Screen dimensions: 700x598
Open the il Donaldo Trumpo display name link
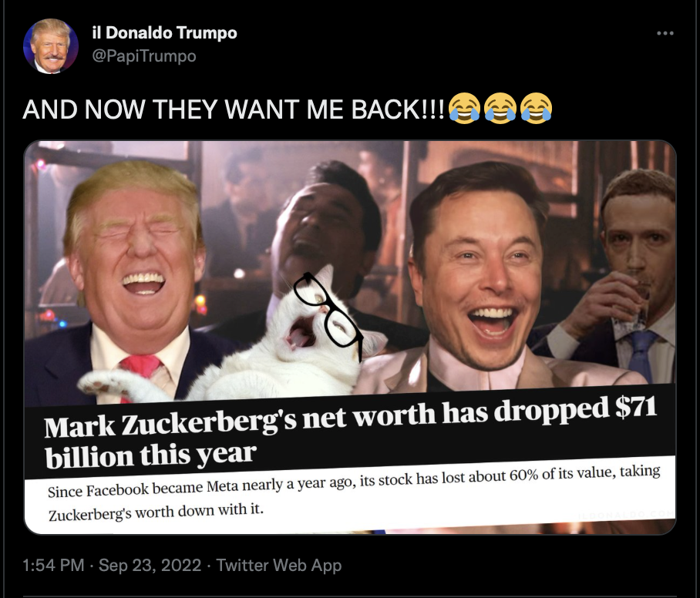point(164,32)
